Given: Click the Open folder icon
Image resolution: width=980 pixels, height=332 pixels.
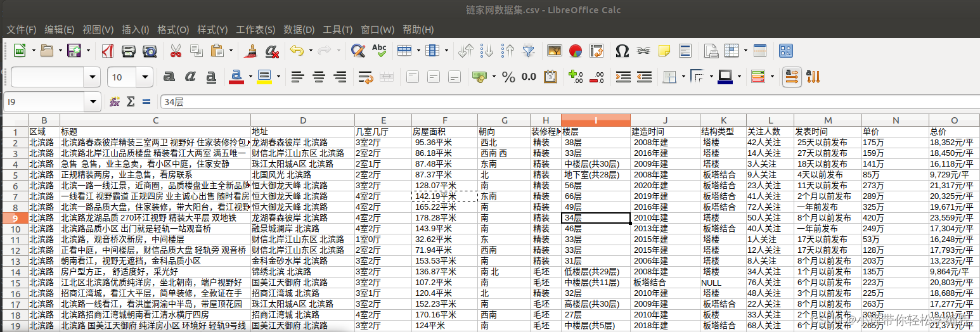Looking at the screenshot, I should point(47,51).
